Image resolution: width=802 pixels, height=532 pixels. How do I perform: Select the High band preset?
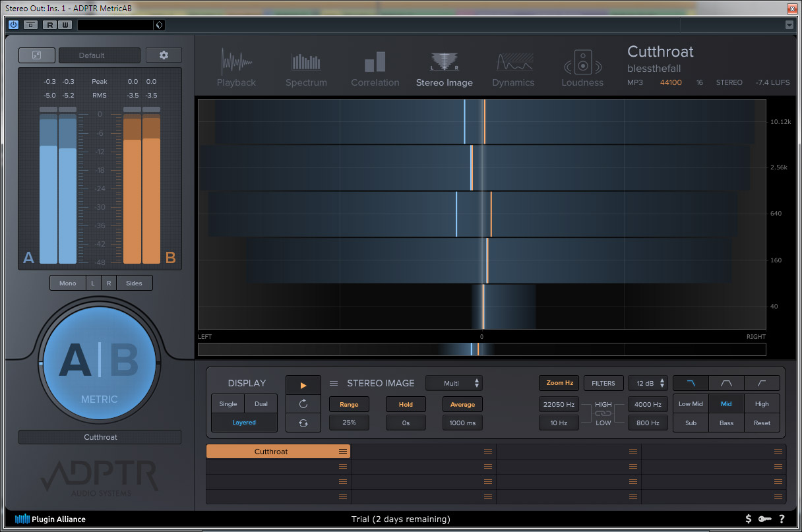tap(762, 404)
